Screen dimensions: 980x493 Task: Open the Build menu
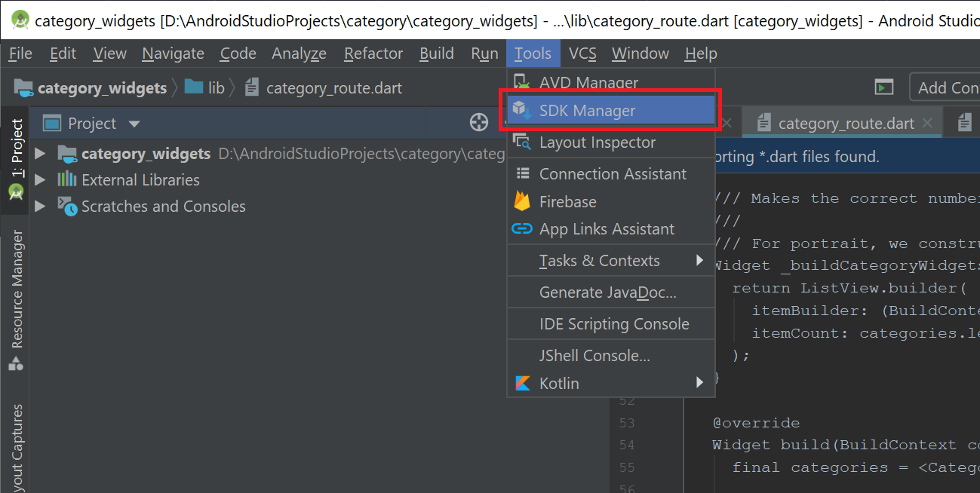tap(436, 53)
